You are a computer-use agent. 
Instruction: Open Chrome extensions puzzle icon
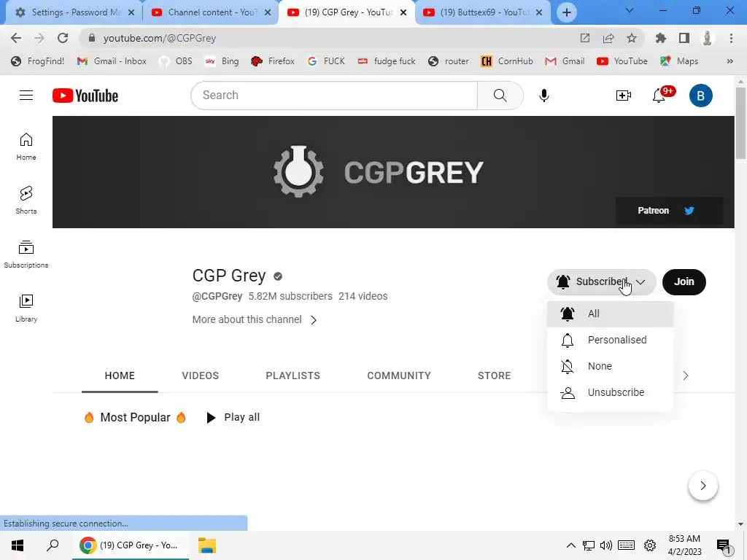coord(660,38)
